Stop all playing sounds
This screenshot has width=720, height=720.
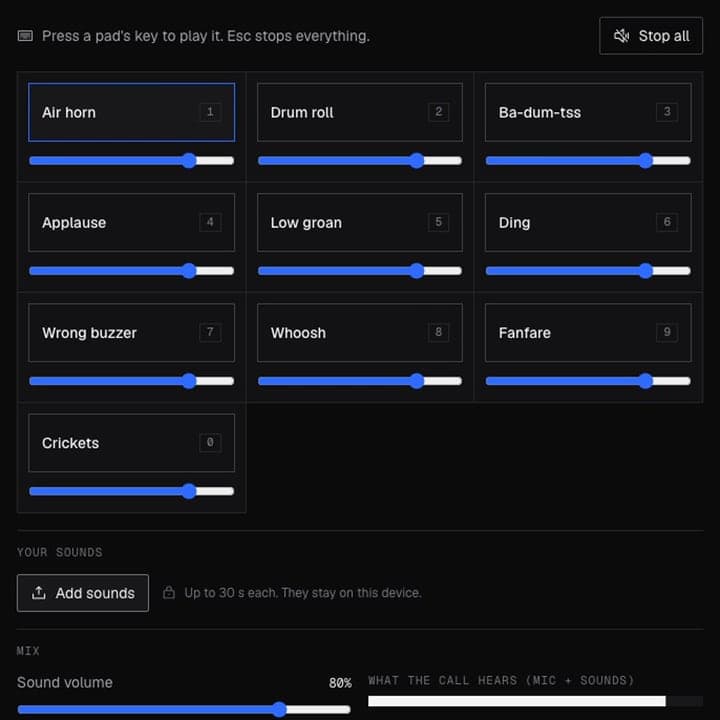651,36
